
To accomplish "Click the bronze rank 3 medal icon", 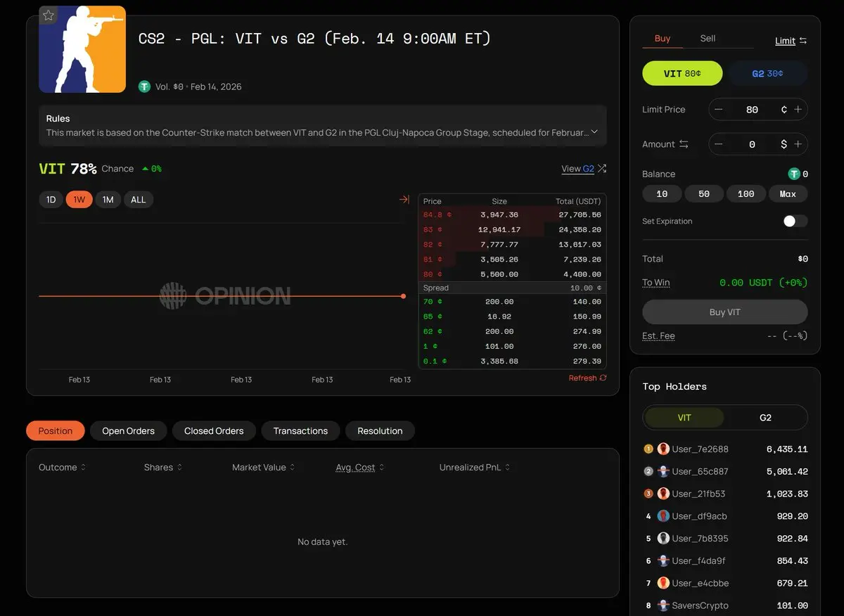I will (x=648, y=494).
